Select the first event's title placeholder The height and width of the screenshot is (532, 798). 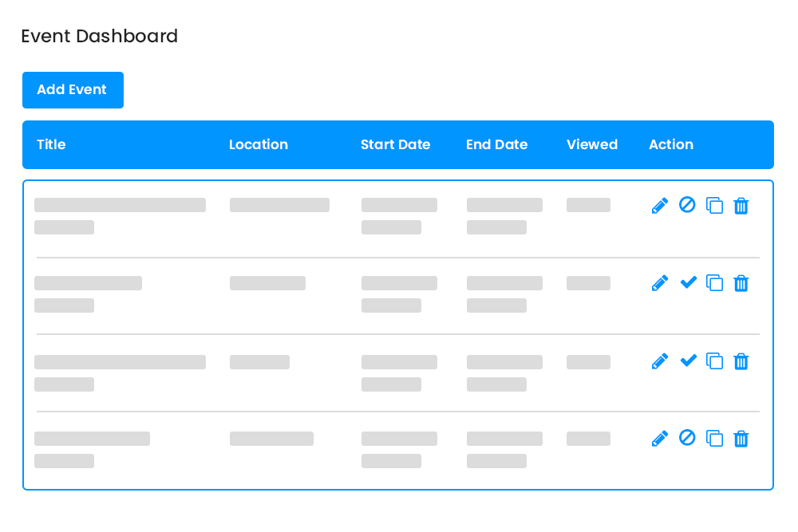point(120,205)
